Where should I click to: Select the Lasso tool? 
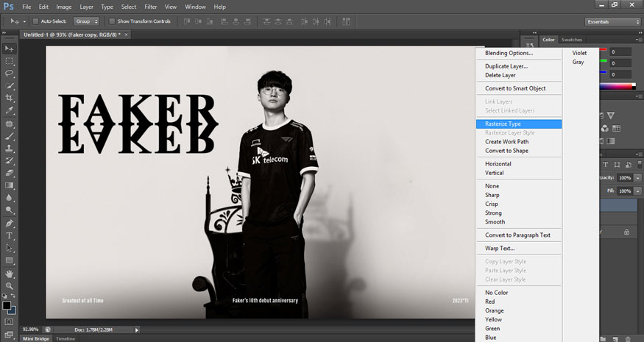pyautogui.click(x=9, y=73)
